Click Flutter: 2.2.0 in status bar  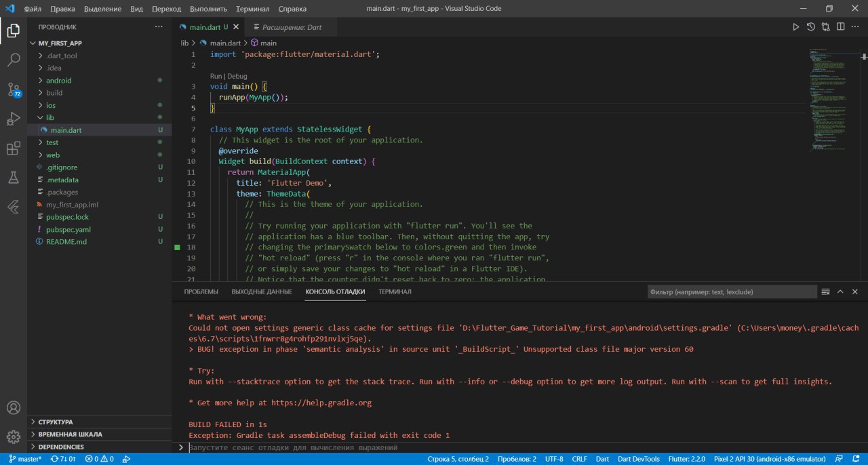click(x=687, y=459)
